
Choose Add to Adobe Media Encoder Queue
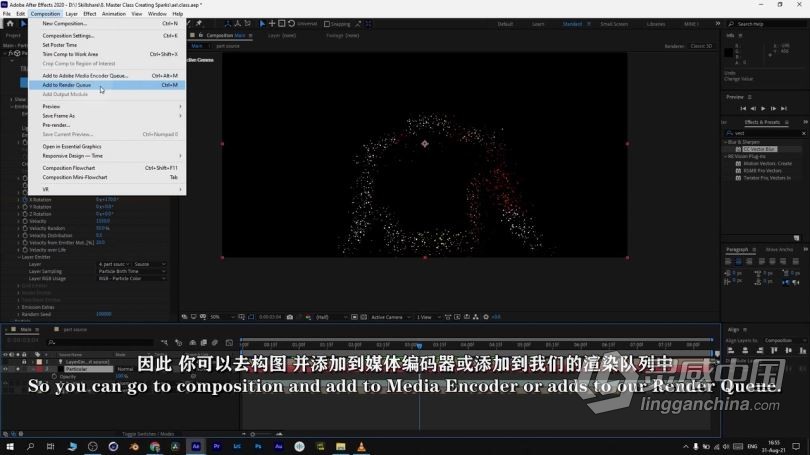(x=107, y=75)
